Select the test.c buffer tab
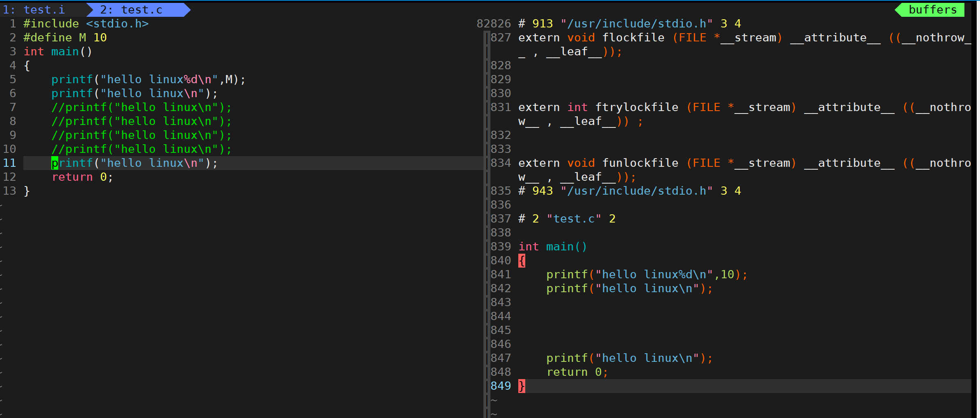This screenshot has width=980, height=418. coord(139,9)
